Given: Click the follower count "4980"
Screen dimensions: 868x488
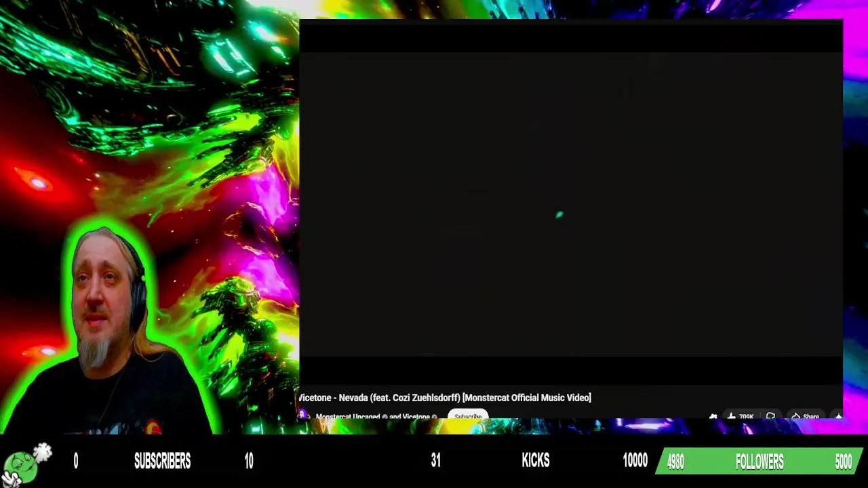Looking at the screenshot, I should 675,462.
